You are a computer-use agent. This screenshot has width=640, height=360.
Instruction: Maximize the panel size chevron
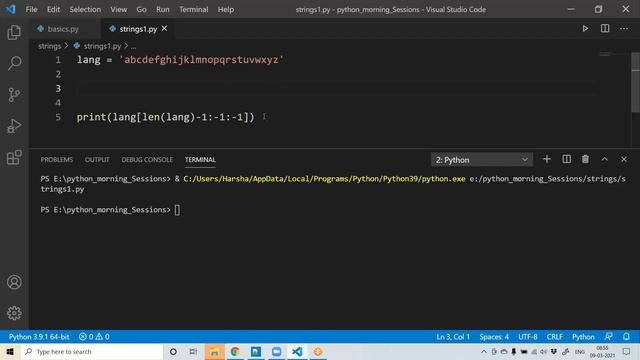click(604, 159)
